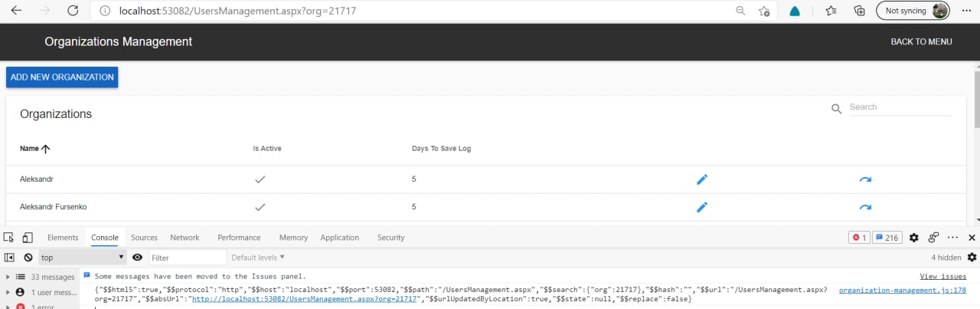Image resolution: width=980 pixels, height=309 pixels.
Task: Edit the Aleksandr organization with pencil icon
Action: (702, 179)
